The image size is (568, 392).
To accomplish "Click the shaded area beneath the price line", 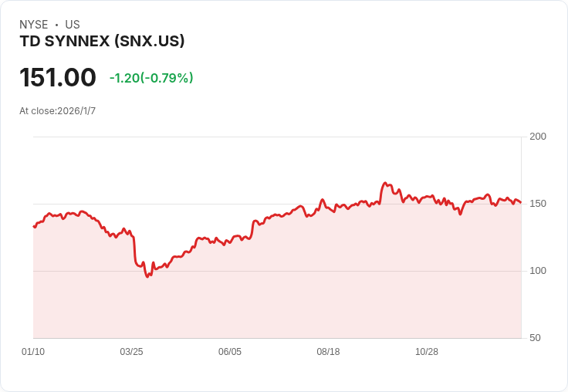I will point(309,293).
